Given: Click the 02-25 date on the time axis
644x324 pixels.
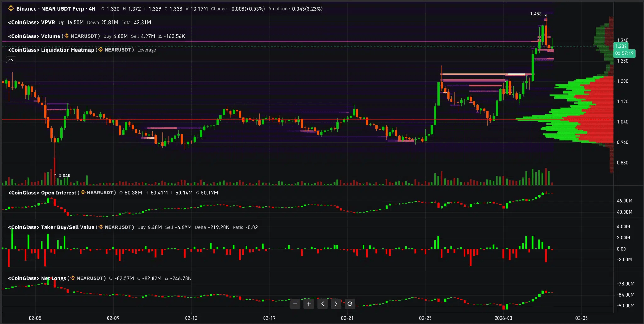Looking at the screenshot, I should click(425, 318).
